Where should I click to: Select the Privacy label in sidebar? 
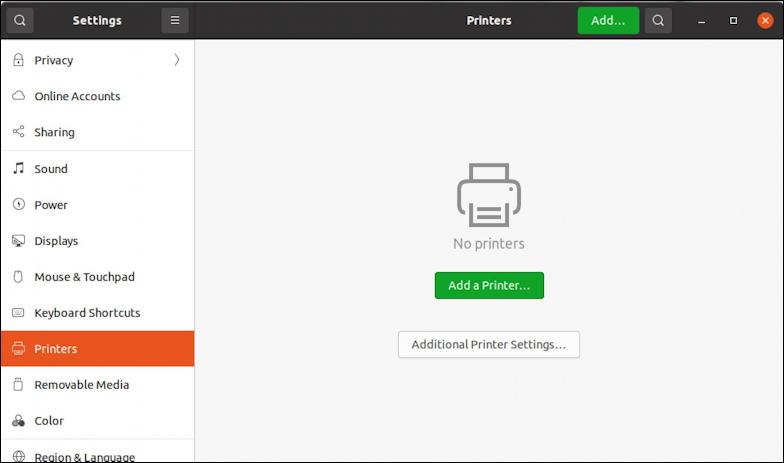(x=54, y=60)
